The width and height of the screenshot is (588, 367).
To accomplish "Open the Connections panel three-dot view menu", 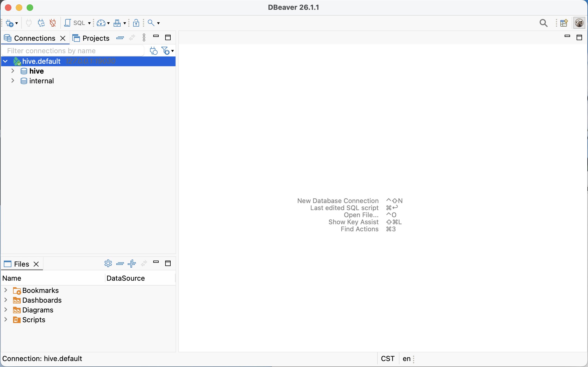I will tap(144, 38).
